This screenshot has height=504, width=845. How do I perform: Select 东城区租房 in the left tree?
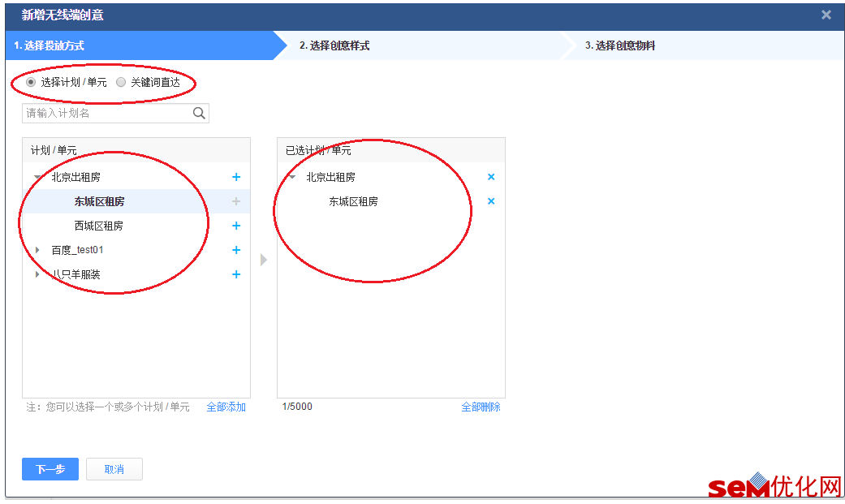click(x=99, y=201)
